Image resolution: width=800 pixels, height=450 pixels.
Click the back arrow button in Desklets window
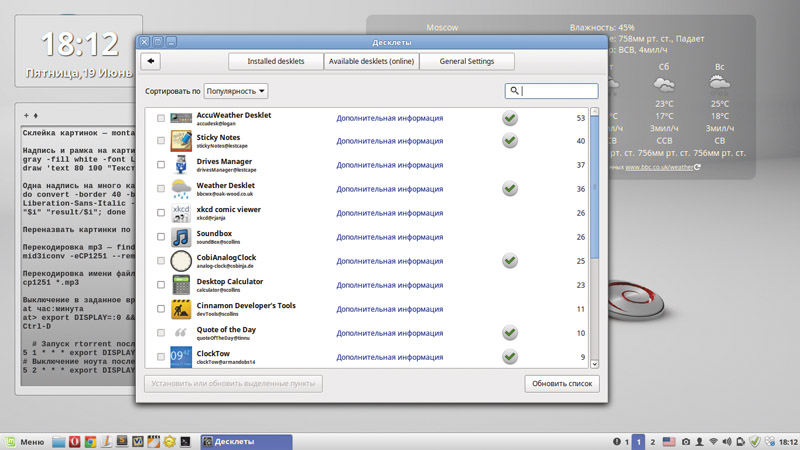[x=151, y=61]
